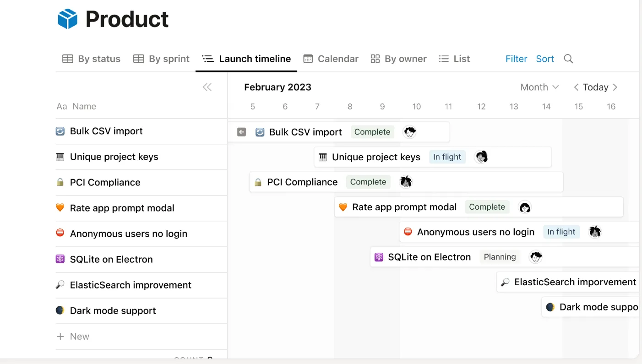Click assignee avatar on Unique project keys bar
This screenshot has width=642, height=364.
pyautogui.click(x=481, y=157)
